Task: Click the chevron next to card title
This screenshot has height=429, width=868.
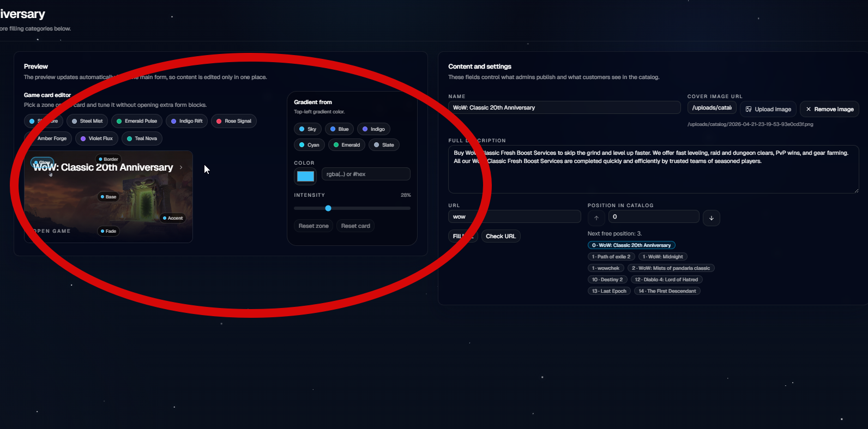Action: (181, 167)
